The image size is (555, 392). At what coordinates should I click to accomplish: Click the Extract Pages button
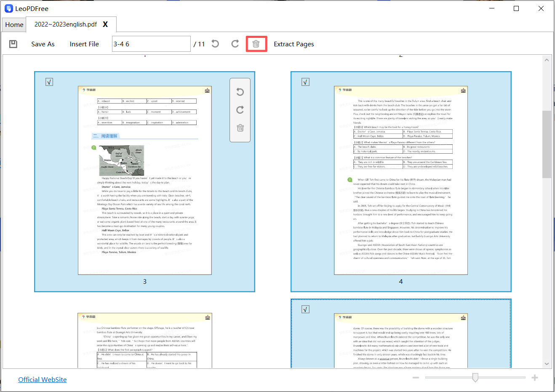[294, 44]
